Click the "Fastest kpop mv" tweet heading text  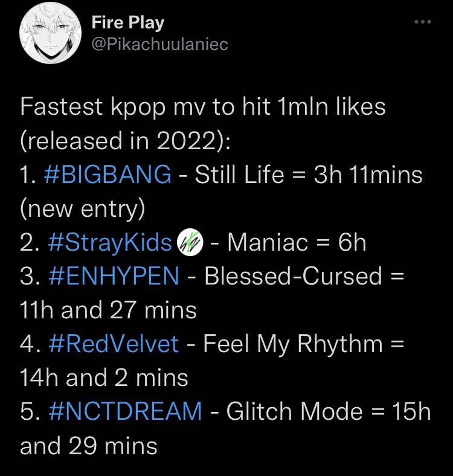coord(203,107)
